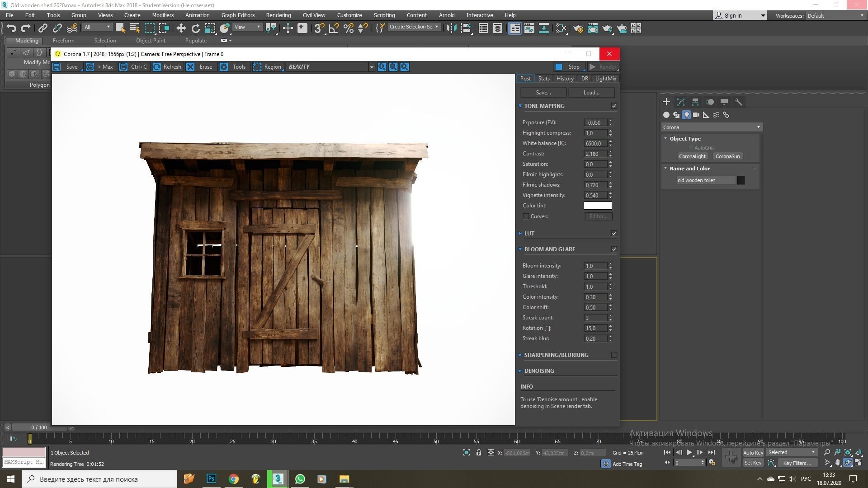The image size is (868, 488).
Task: Open Photoshop from the taskbar
Action: point(211,479)
